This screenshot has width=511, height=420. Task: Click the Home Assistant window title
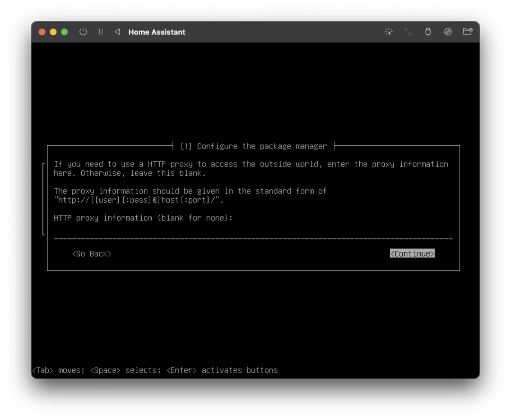pos(157,32)
